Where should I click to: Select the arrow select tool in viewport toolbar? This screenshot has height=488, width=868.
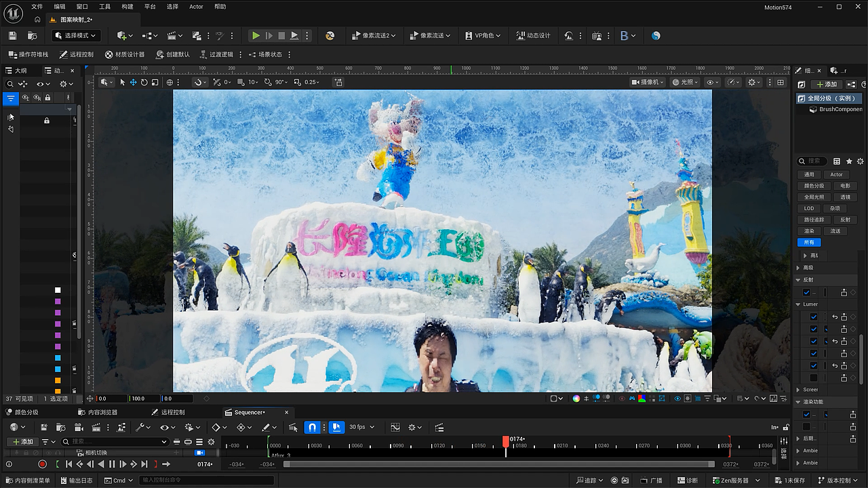(x=123, y=82)
